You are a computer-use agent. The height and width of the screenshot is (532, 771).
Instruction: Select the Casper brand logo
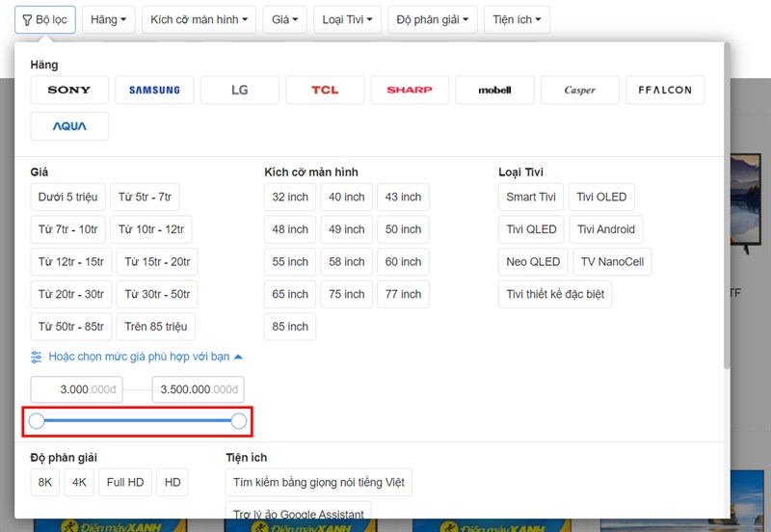[x=579, y=91]
